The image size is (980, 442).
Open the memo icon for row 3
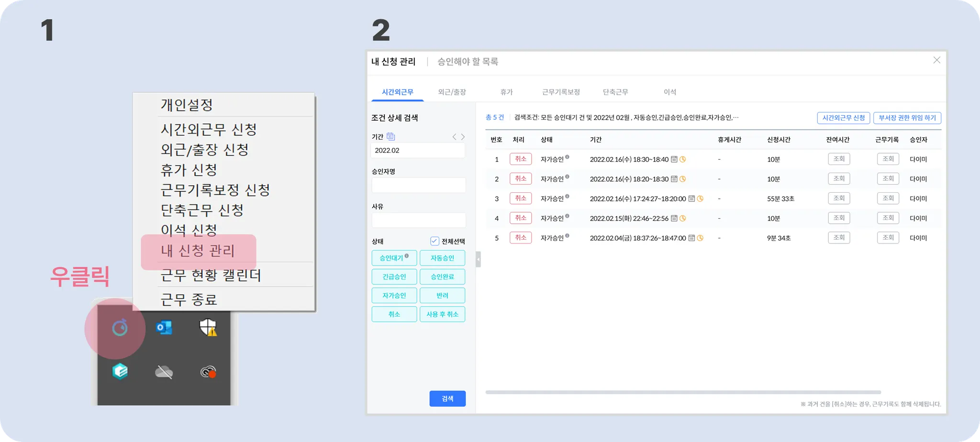click(691, 199)
